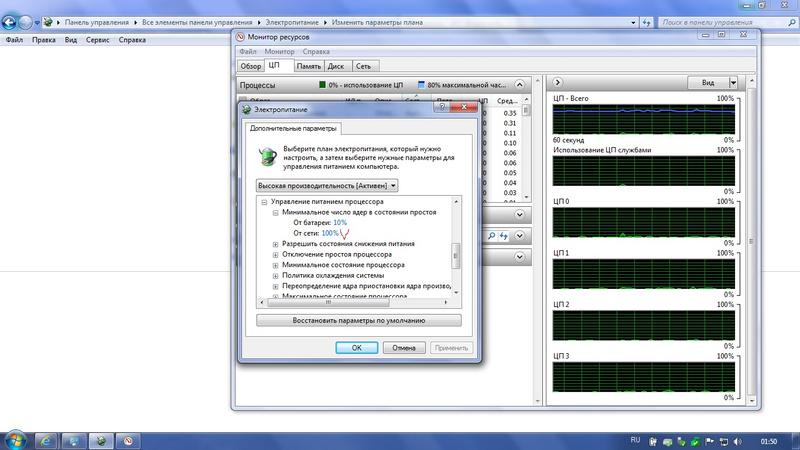The height and width of the screenshot is (450, 800).
Task: Click the vertical scrollbar in power settings tree
Action: click(x=457, y=254)
